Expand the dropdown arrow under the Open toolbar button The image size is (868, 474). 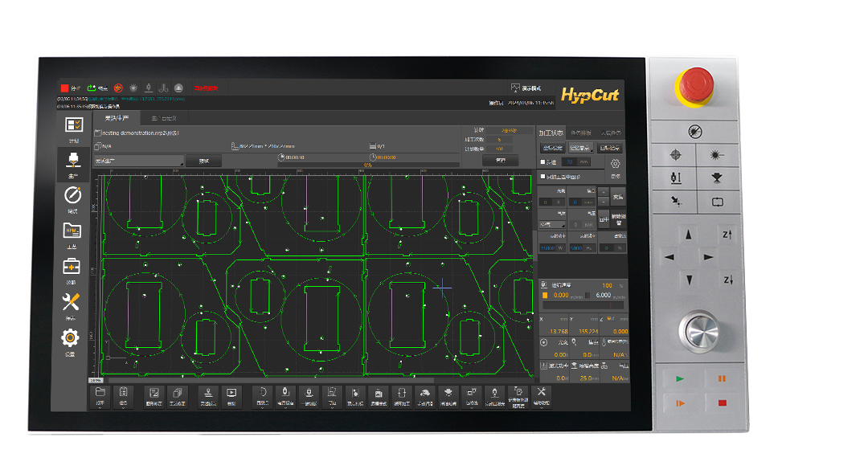coord(98,410)
